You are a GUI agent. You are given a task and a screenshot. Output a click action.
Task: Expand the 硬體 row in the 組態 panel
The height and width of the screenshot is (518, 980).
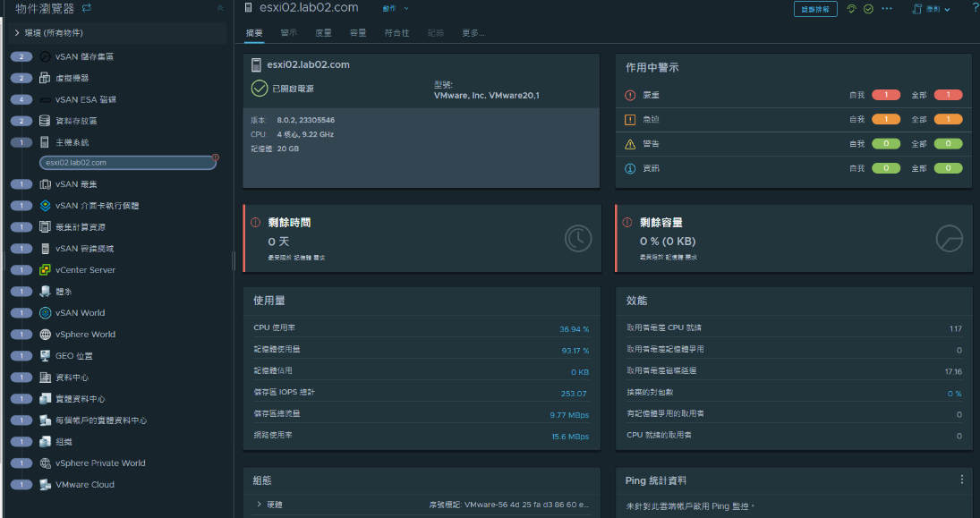[259, 505]
